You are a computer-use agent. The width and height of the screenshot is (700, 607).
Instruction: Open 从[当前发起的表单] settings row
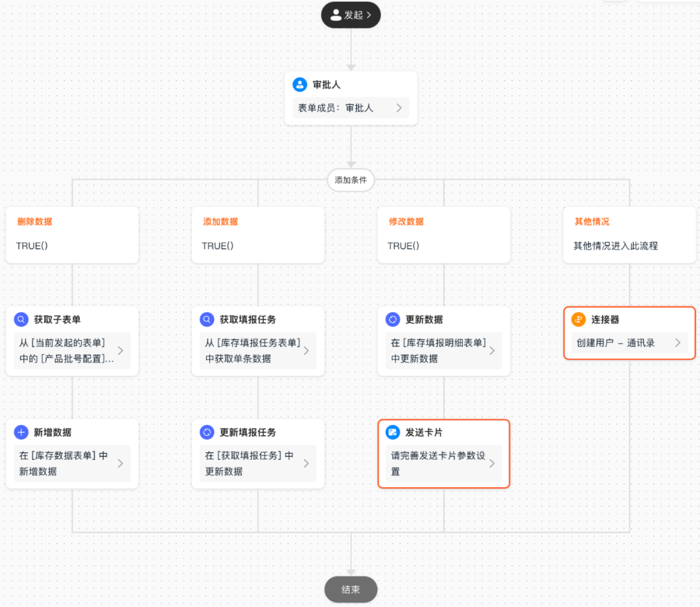pos(73,351)
